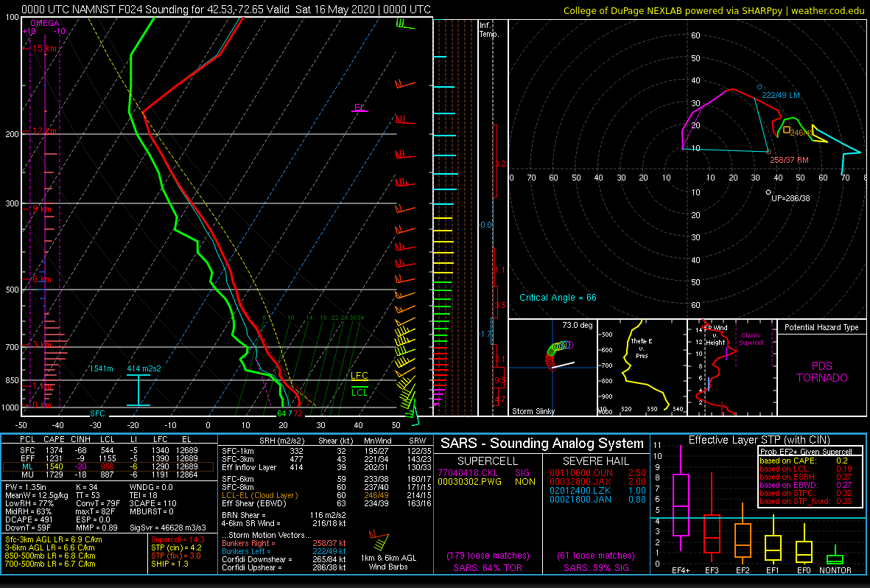The height and width of the screenshot is (588, 870).
Task: Click the Corfidi Upshear = 286/38 kt line
Action: tap(284, 567)
